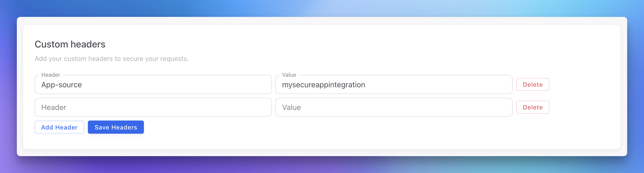Click the App-source text to edit it

[62, 84]
